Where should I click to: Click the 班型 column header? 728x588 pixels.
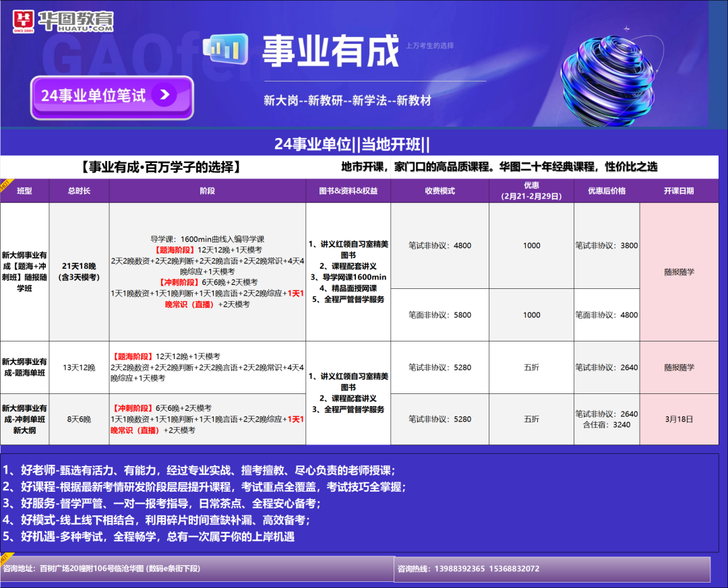pos(25,191)
